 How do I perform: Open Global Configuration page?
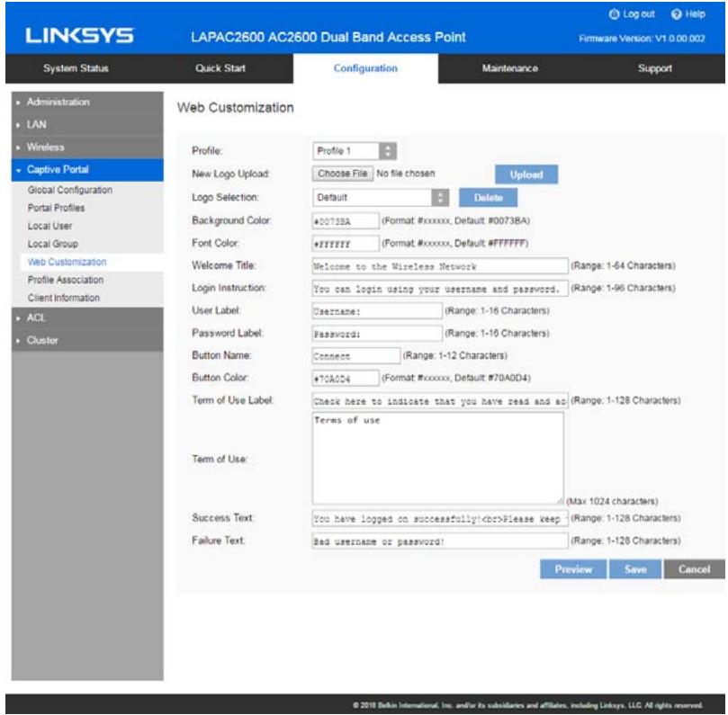click(x=70, y=190)
